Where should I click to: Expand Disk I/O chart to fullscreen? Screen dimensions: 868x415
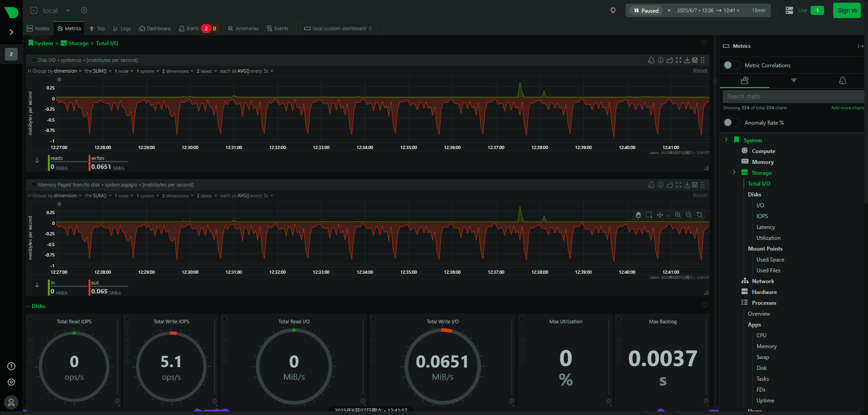click(678, 60)
